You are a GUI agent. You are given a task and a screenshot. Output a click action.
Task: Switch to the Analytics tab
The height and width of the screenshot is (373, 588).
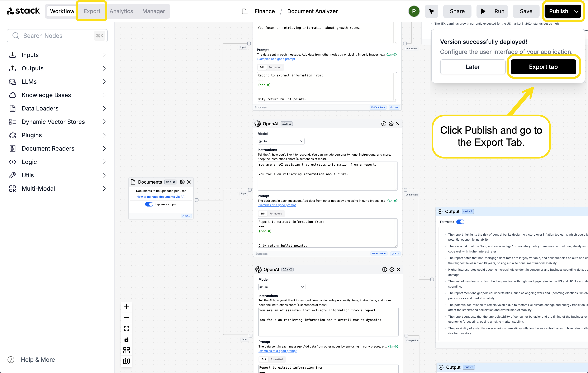(121, 11)
